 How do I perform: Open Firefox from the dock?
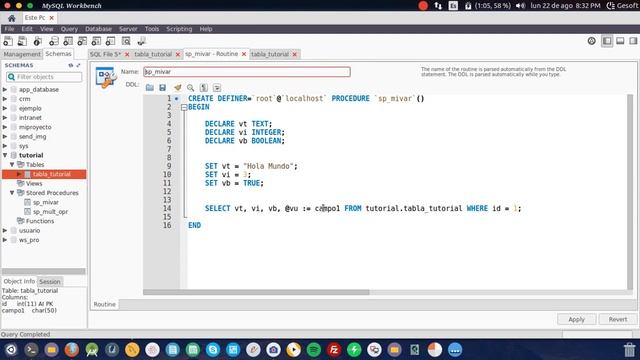click(72, 349)
